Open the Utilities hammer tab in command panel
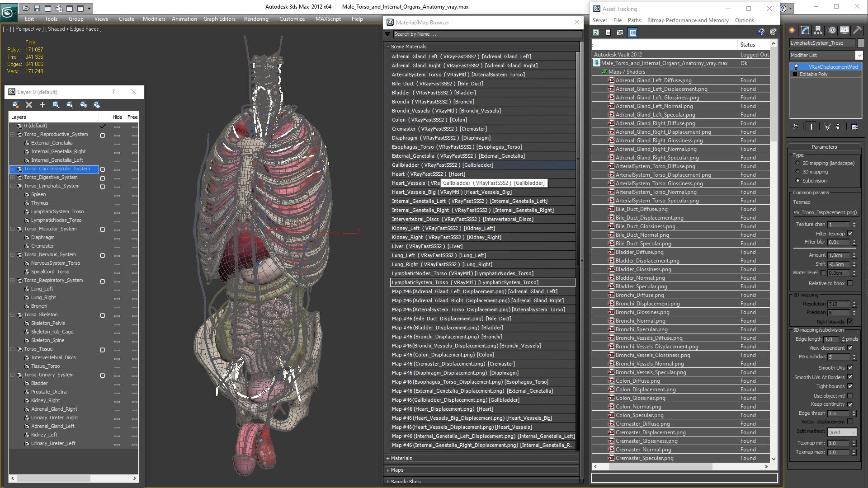The image size is (868, 488). (858, 30)
